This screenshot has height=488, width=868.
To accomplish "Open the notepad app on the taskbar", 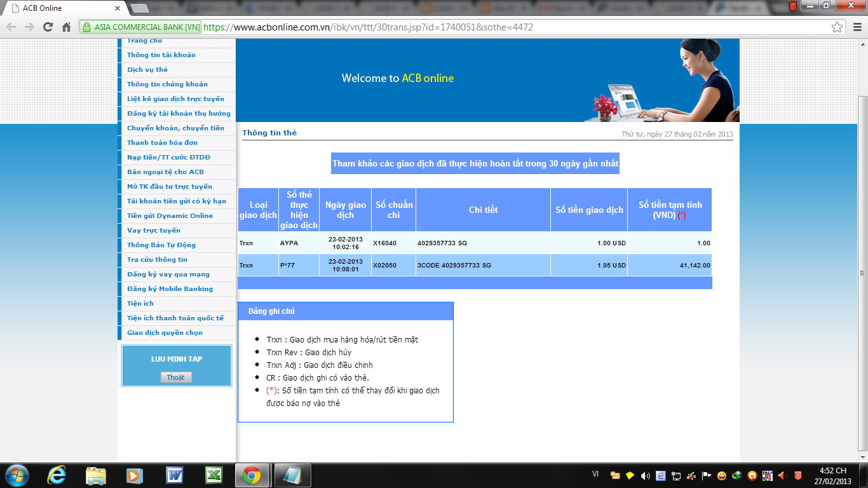I will coord(292,475).
